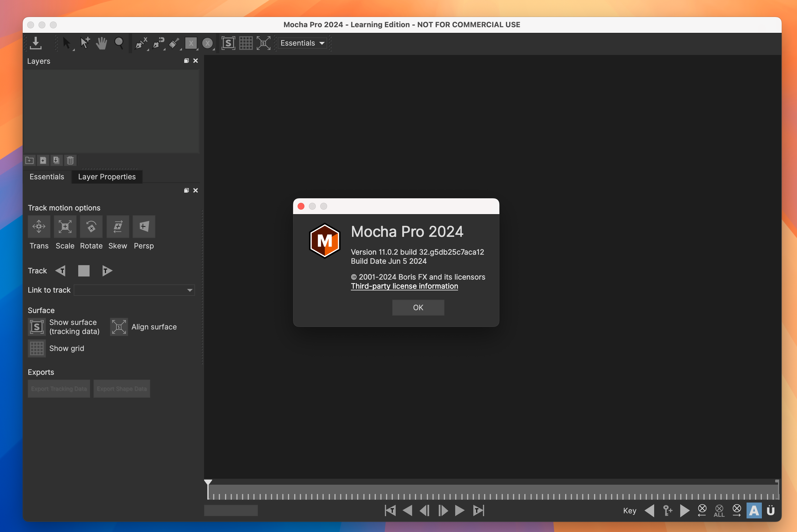Toggle Show surface tracking data
Screen dimensions: 797x532
tap(37, 326)
